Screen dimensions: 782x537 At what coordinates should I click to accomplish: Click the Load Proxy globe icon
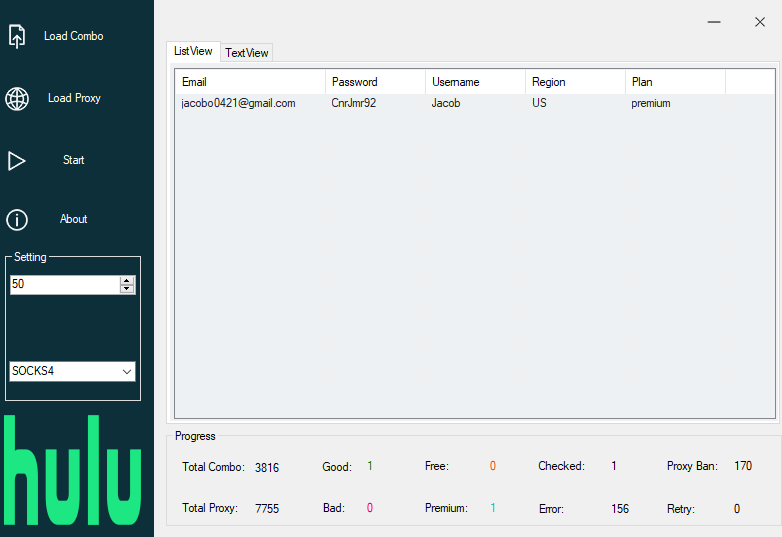(17, 99)
